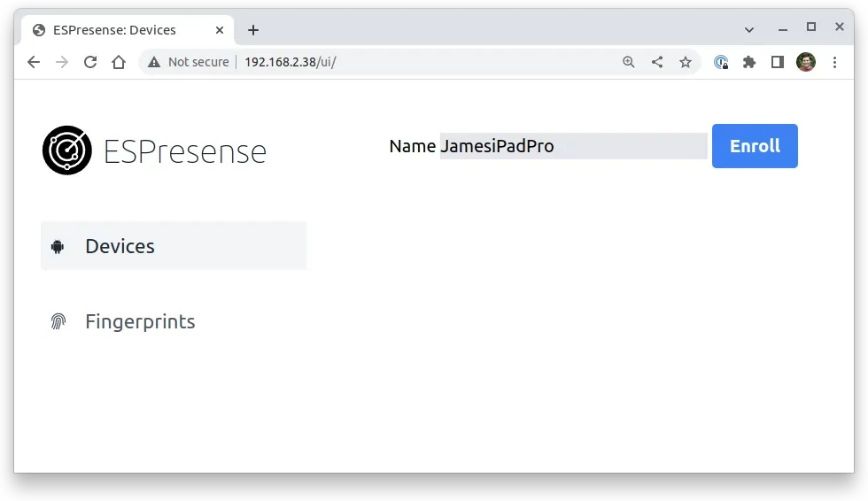Viewport: 868px width, 501px height.
Task: Click the Android robot icon beside Devices
Action: [58, 247]
